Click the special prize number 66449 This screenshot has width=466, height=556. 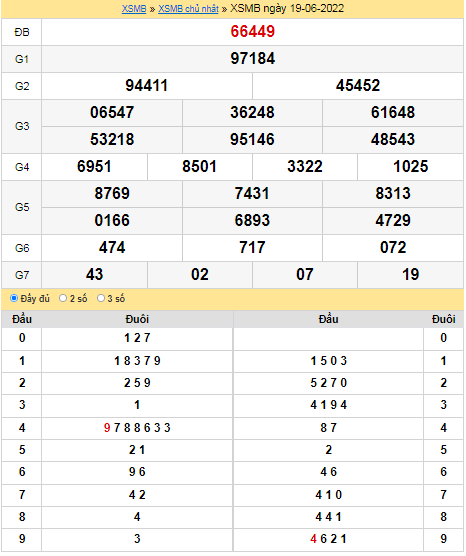[x=253, y=32]
